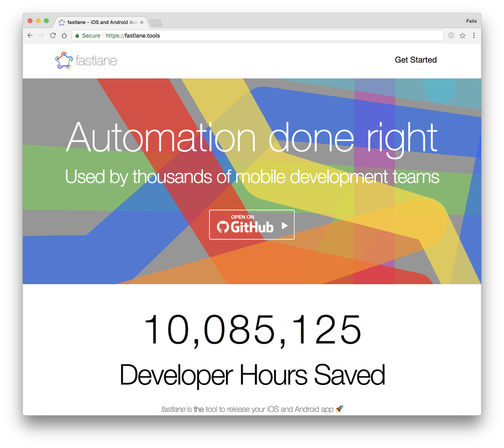
Task: Click the home icon in the toolbar
Action: tap(63, 35)
